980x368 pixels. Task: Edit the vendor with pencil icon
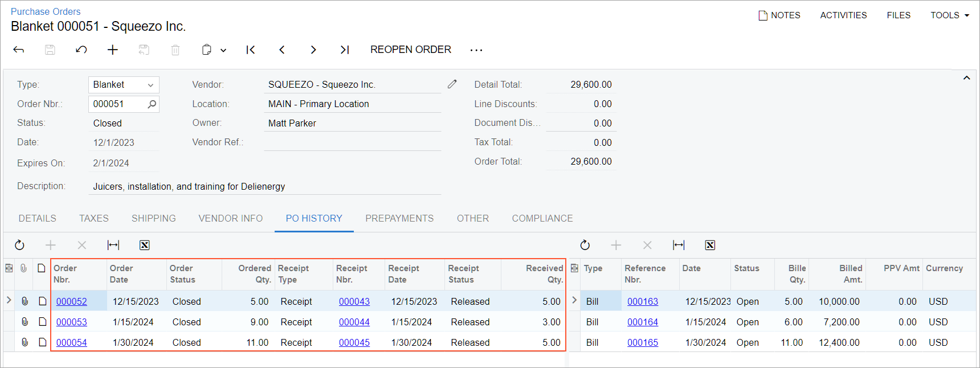[452, 84]
